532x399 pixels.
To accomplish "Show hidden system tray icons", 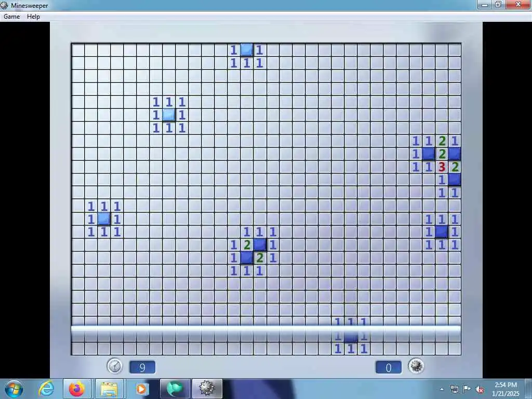I will coord(442,390).
